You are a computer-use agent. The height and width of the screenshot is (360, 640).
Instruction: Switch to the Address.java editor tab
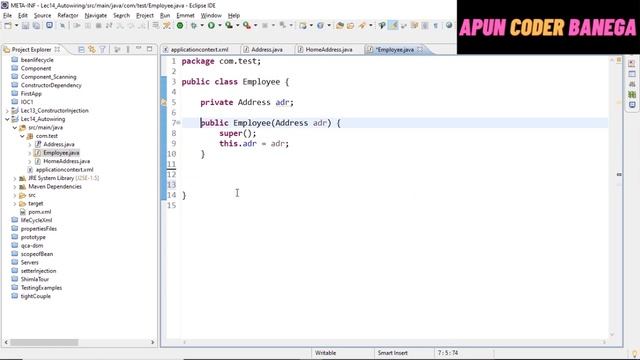[x=267, y=49]
